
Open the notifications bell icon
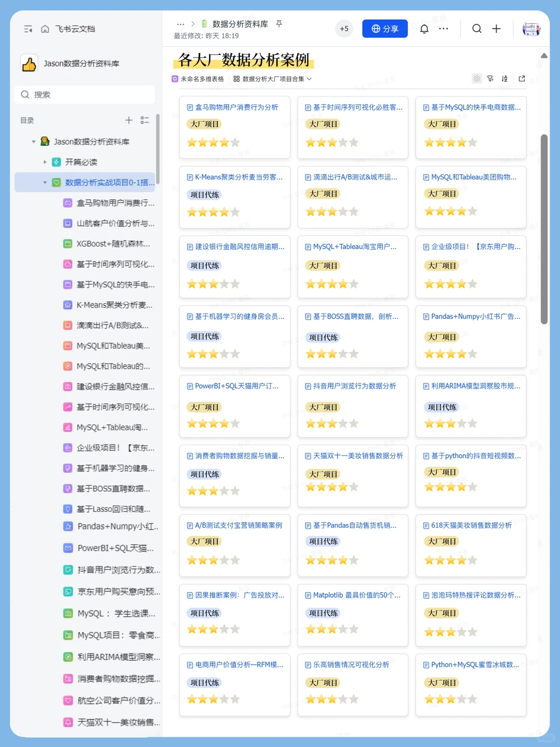(x=424, y=29)
